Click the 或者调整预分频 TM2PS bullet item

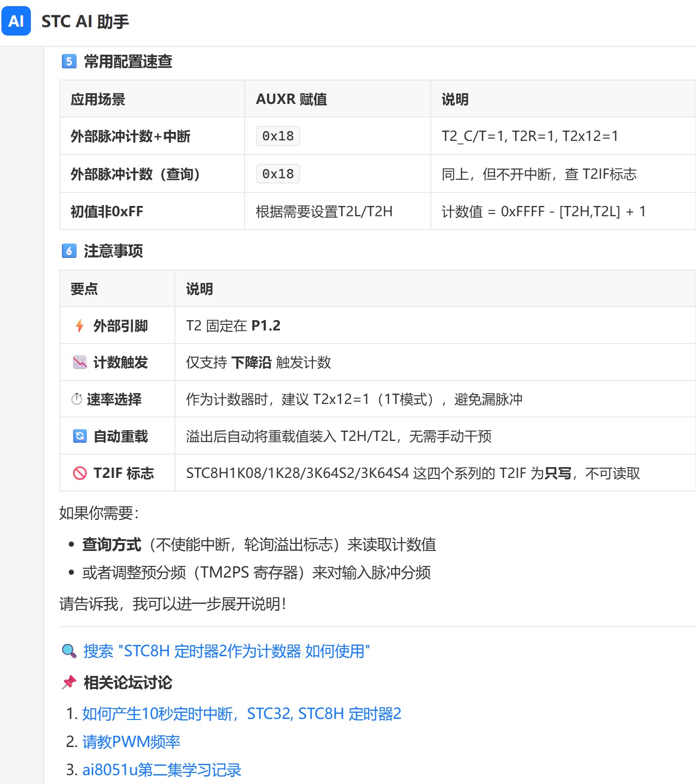(257, 572)
